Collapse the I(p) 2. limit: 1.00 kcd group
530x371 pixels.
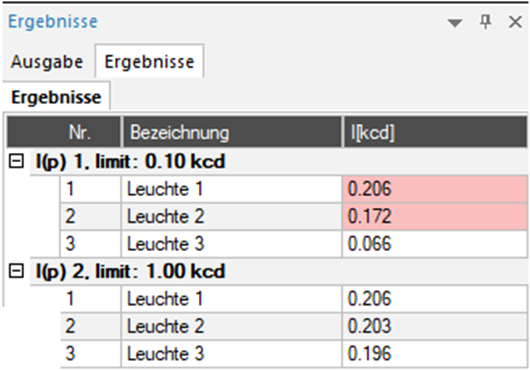(16, 271)
